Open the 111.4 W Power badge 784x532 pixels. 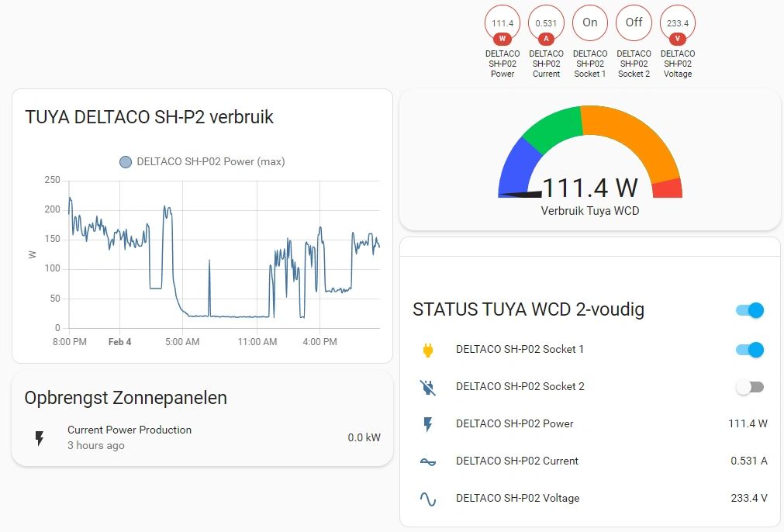click(x=503, y=24)
